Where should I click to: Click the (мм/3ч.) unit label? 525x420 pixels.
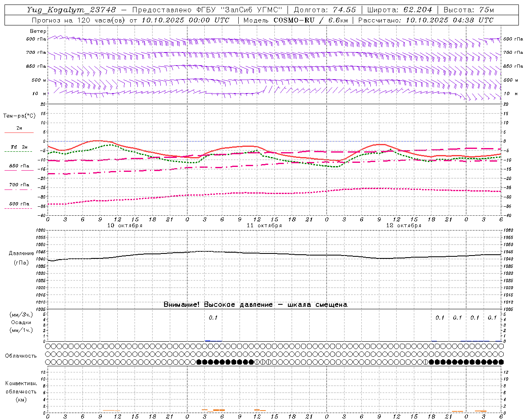click(x=21, y=315)
